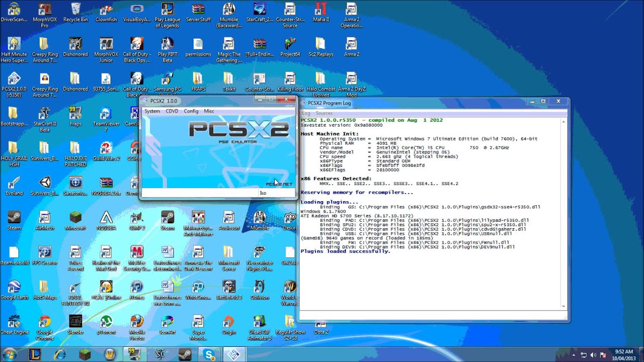The height and width of the screenshot is (362, 644).
Task: Select the iTunes desktop icon
Action: pyautogui.click(x=136, y=290)
